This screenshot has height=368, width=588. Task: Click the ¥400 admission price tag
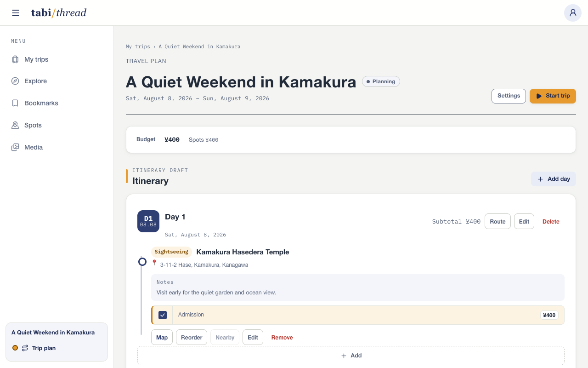tap(549, 315)
